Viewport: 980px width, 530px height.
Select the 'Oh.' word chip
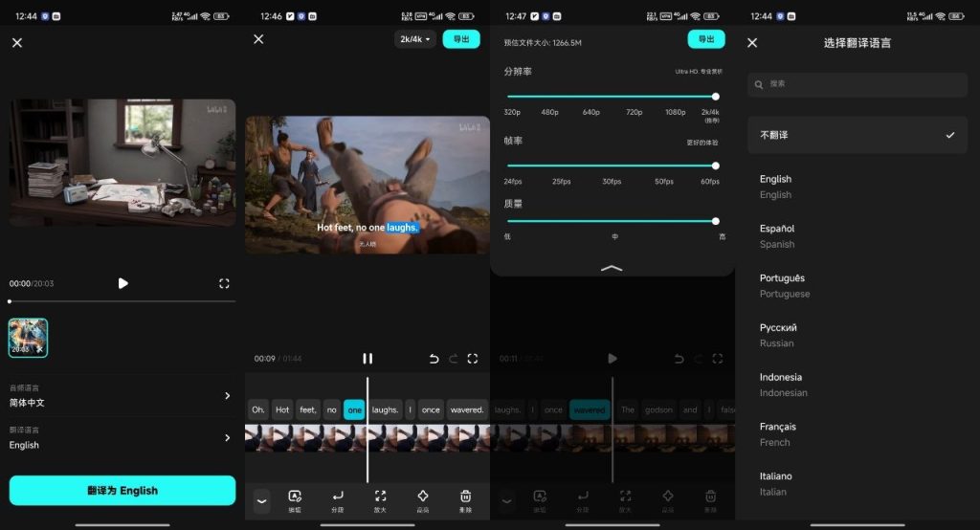(258, 410)
